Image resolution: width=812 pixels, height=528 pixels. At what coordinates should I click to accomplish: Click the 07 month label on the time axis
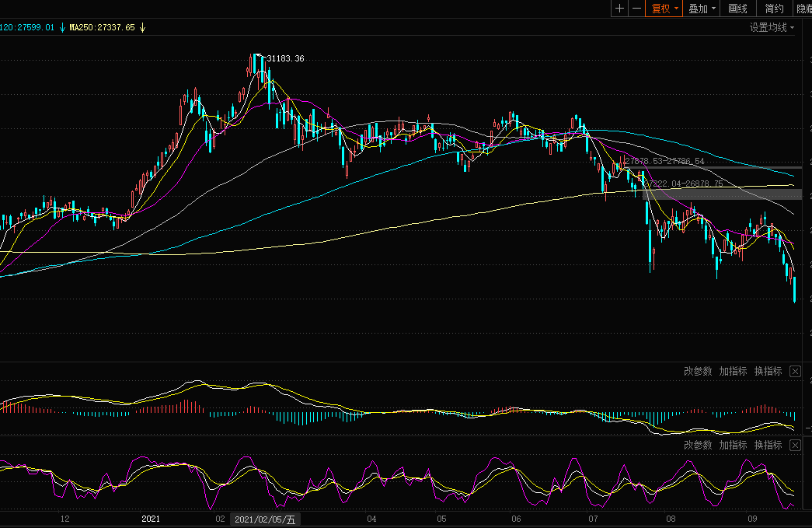[593, 519]
